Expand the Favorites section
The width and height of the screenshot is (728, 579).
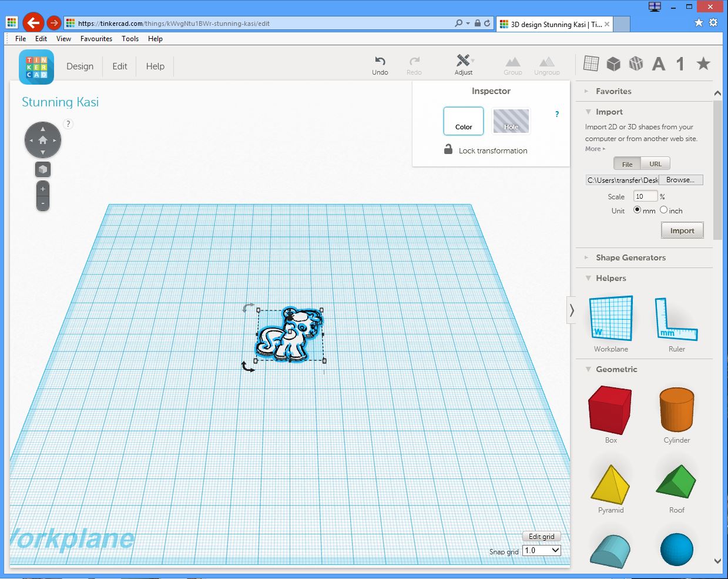click(x=613, y=91)
